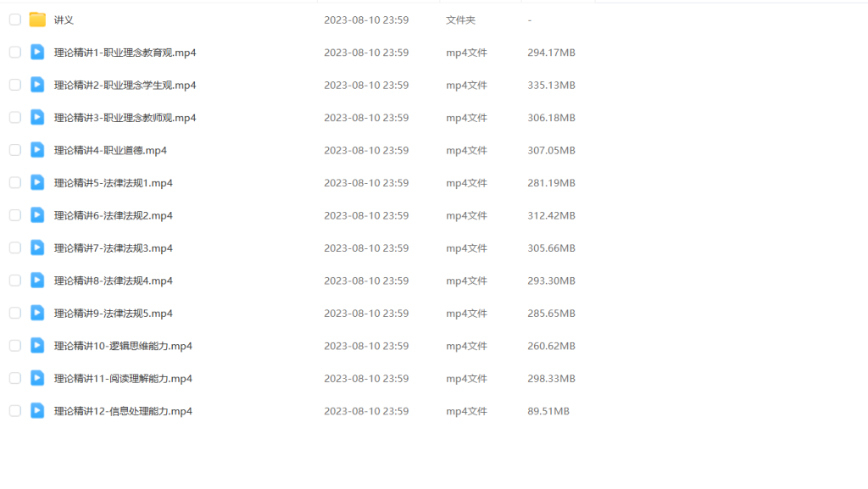Click video icon for 理论精讲9-法律法规5.mp4
Image resolution: width=868 pixels, height=489 pixels.
37,314
